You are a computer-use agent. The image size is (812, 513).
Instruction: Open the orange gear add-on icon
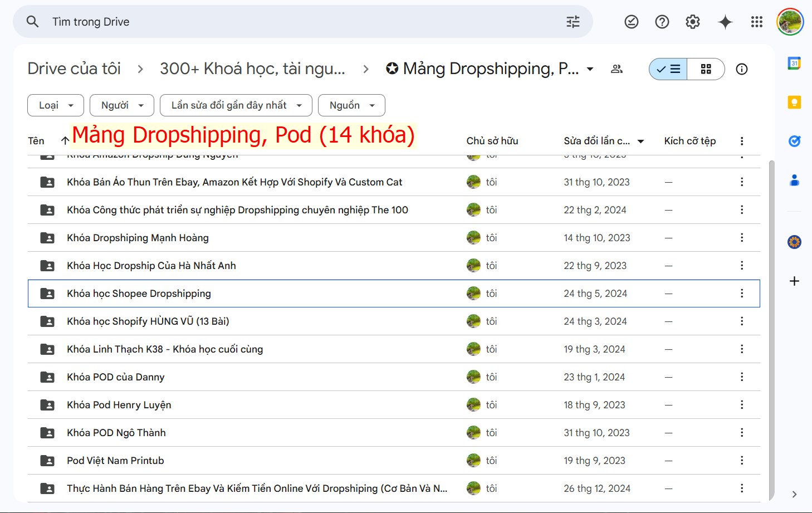tap(795, 242)
